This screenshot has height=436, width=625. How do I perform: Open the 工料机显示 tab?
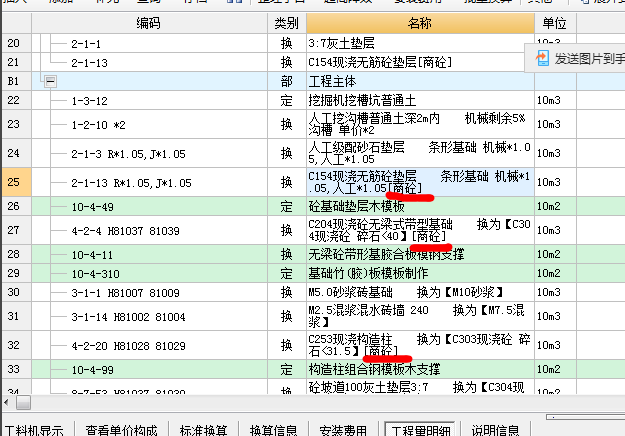click(x=33, y=430)
